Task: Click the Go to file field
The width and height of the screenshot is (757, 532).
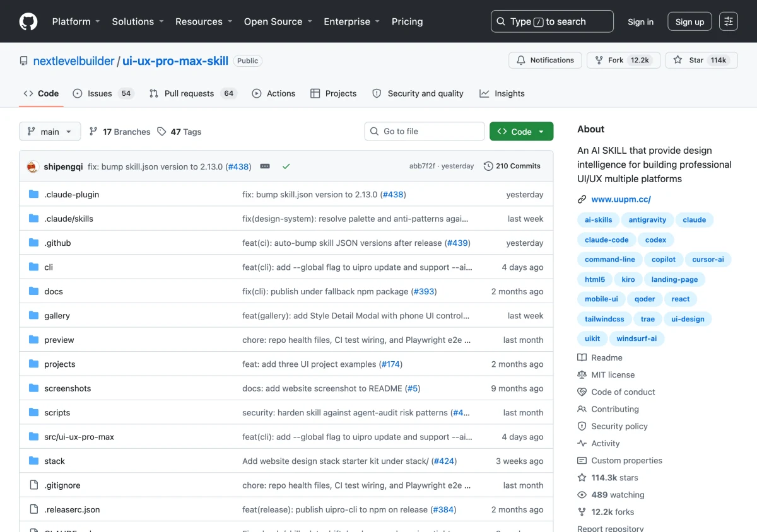Action: click(x=425, y=131)
